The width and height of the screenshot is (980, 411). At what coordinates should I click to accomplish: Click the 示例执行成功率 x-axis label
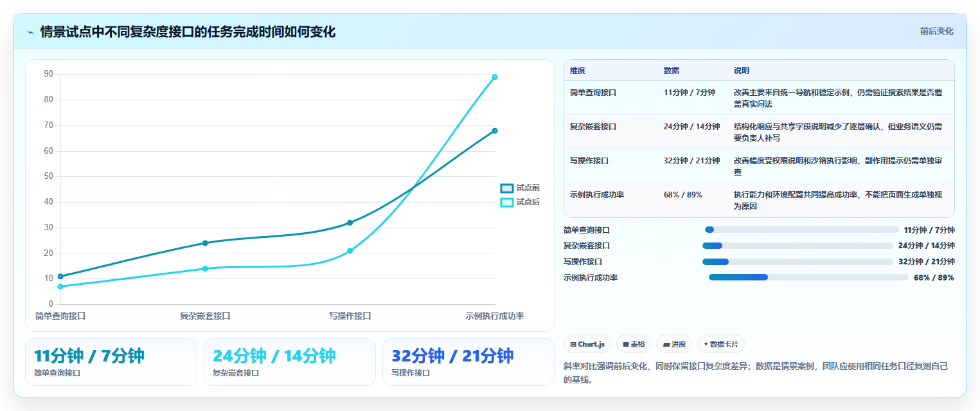[495, 316]
